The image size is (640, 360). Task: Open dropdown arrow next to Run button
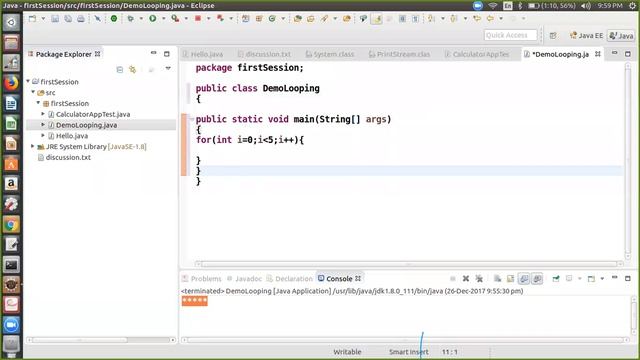tap(164, 18)
